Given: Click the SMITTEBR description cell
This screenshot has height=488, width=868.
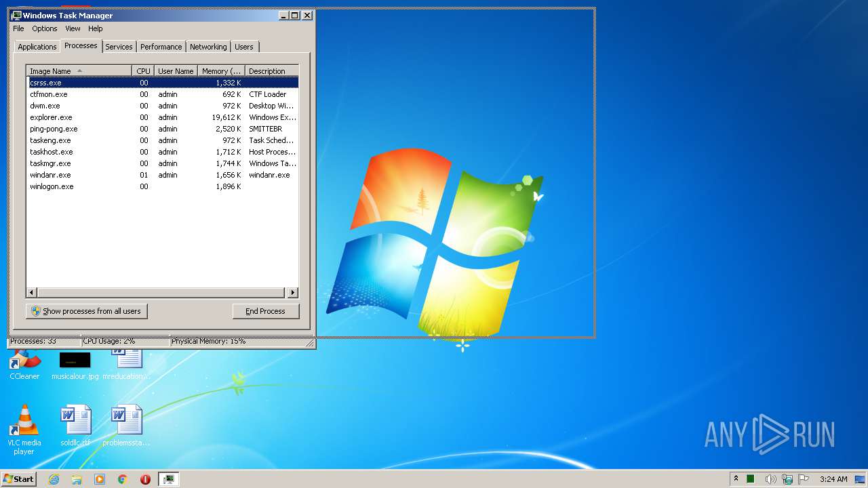Looking at the screenshot, I should point(265,129).
